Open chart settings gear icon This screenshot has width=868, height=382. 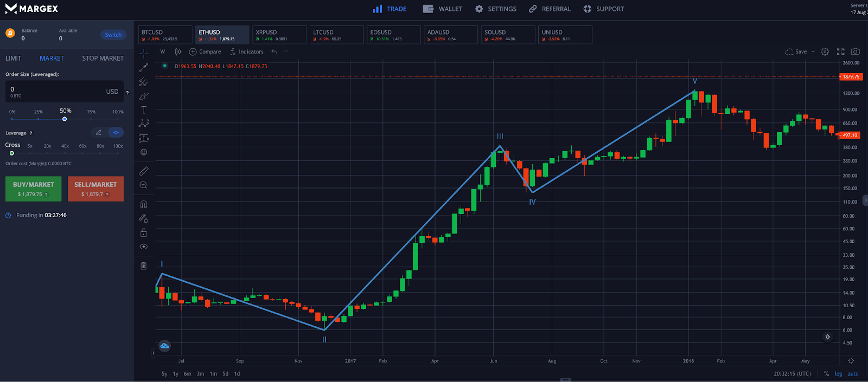point(825,52)
